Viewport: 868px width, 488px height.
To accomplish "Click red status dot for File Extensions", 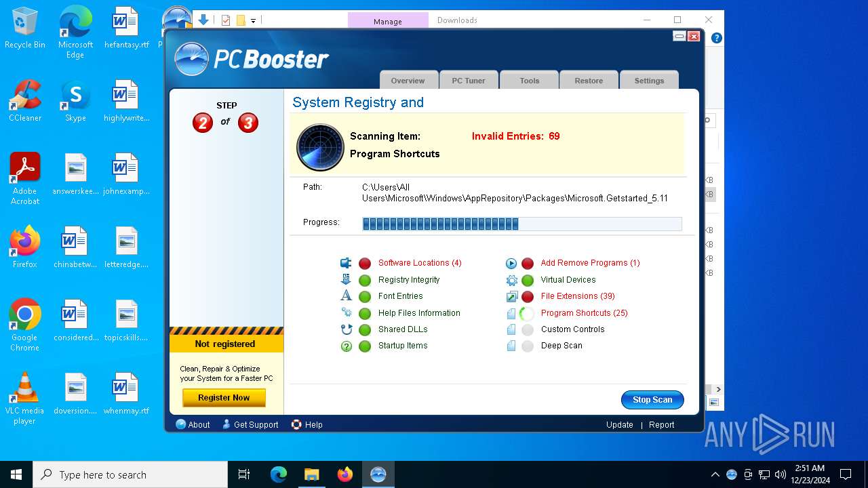I will click(x=528, y=296).
